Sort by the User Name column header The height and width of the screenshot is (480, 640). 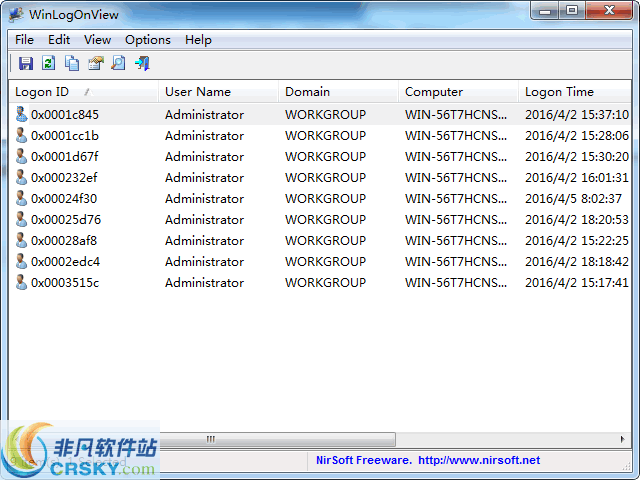coord(218,92)
